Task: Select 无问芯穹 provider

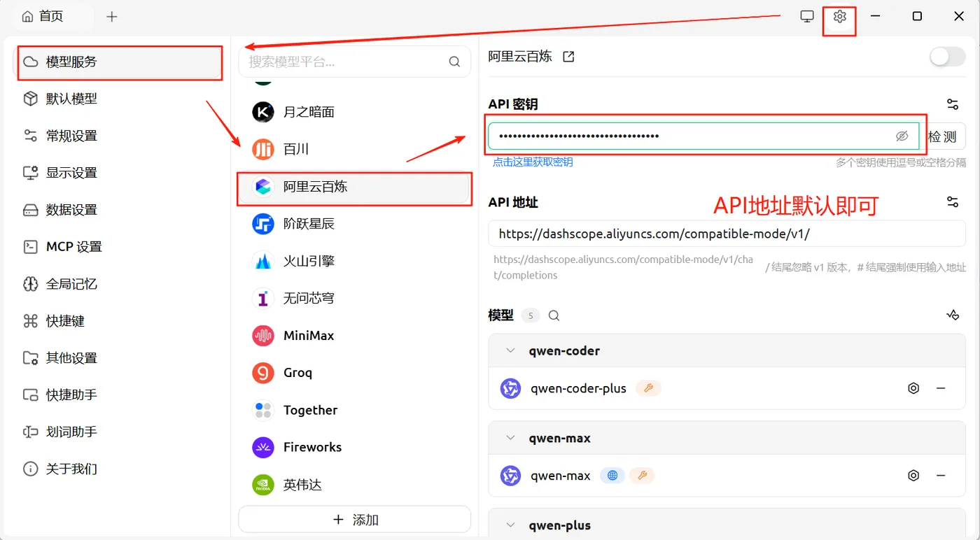Action: [x=354, y=299]
